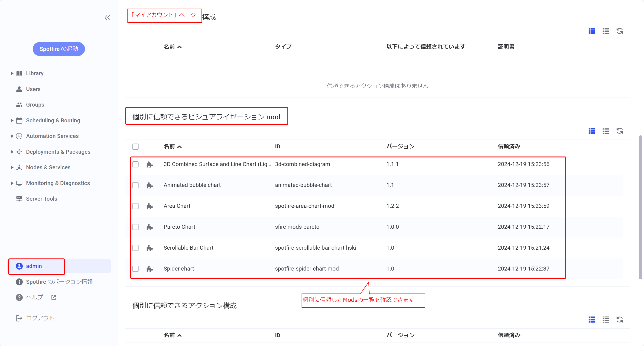Viewport: 644px width, 346px height.
Task: Click the Automation Services clock icon
Action: [x=19, y=136]
